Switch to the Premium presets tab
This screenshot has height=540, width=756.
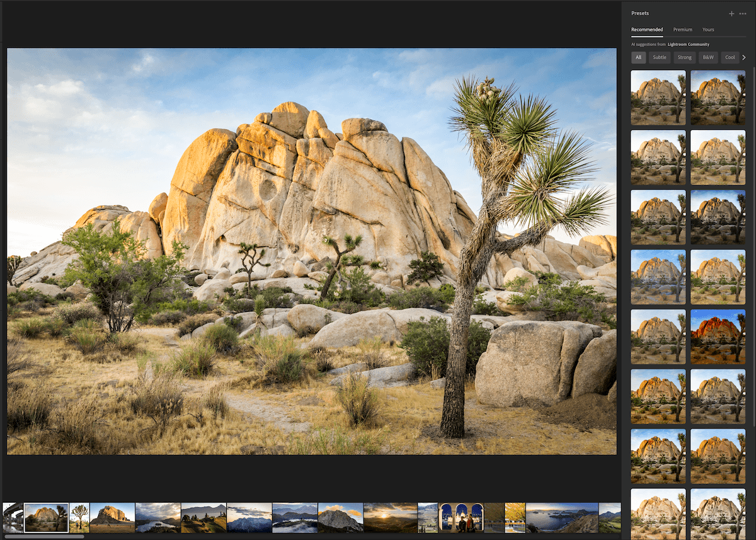coord(683,30)
